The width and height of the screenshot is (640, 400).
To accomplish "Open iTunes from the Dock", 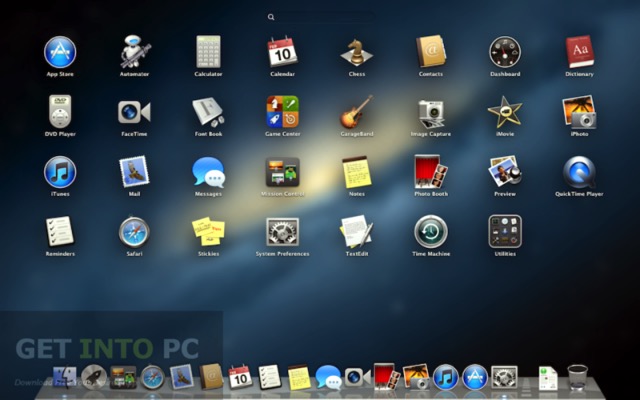I will (446, 377).
